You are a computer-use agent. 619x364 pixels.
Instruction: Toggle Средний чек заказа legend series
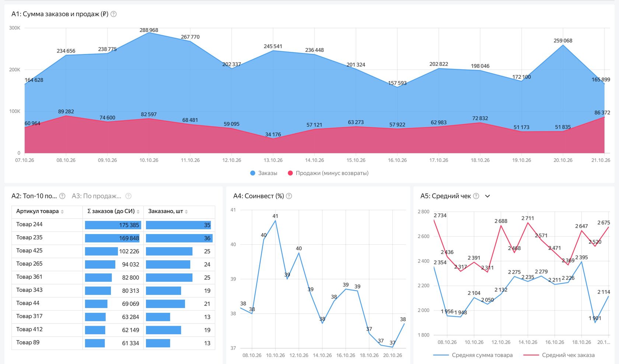pyautogui.click(x=559, y=355)
